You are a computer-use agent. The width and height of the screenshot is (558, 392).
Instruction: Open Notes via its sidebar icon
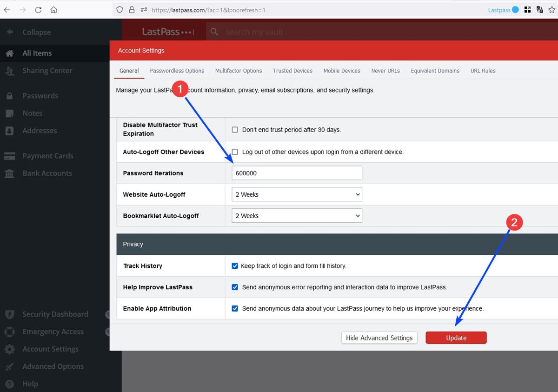pyautogui.click(x=10, y=113)
